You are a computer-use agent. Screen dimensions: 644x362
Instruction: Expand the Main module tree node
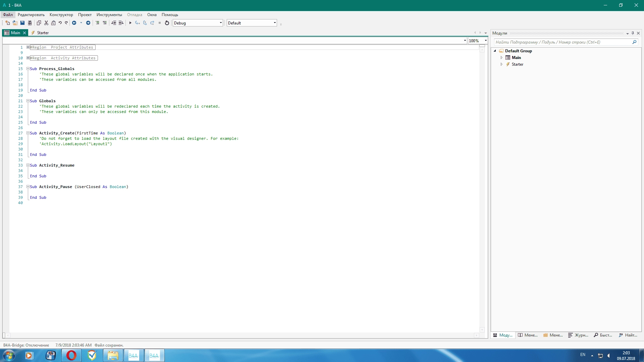pos(501,58)
